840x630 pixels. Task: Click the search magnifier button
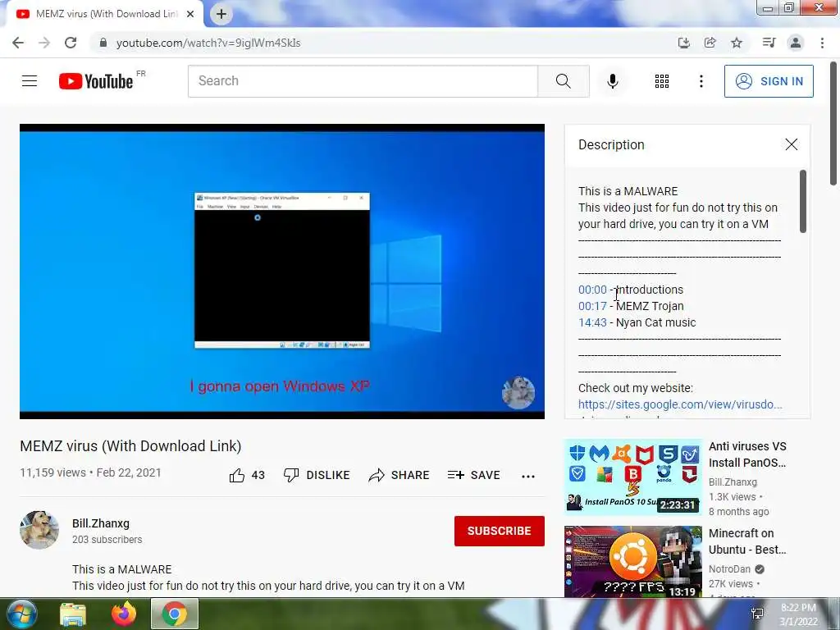tap(563, 81)
